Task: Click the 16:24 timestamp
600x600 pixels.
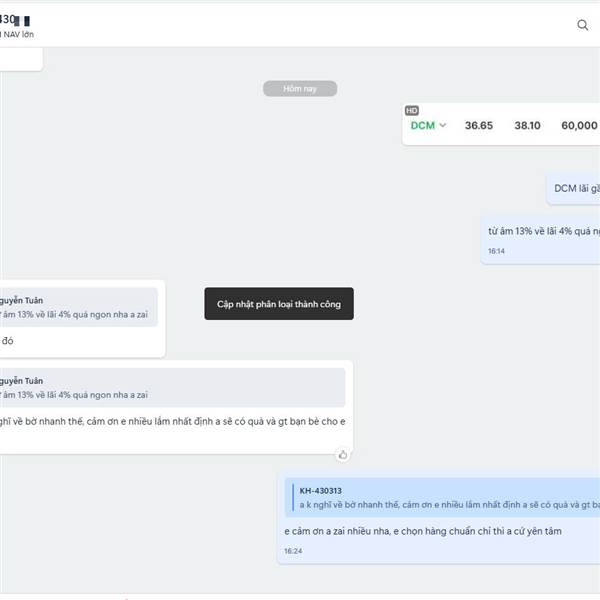Action: [x=293, y=551]
